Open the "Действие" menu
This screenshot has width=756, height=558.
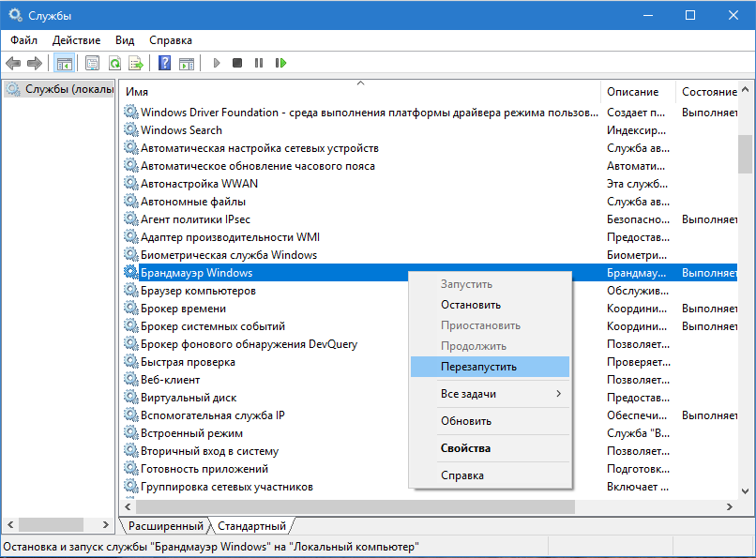tap(76, 40)
